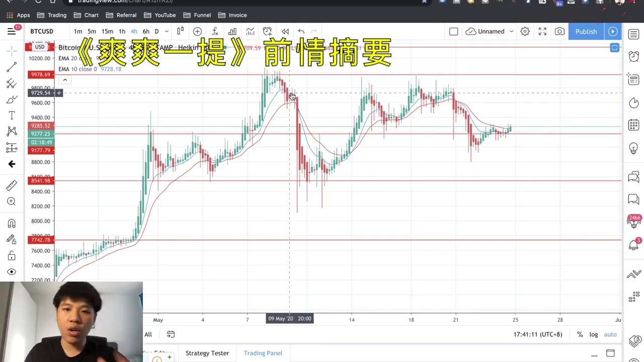Open the indicator templates icon

point(250,32)
